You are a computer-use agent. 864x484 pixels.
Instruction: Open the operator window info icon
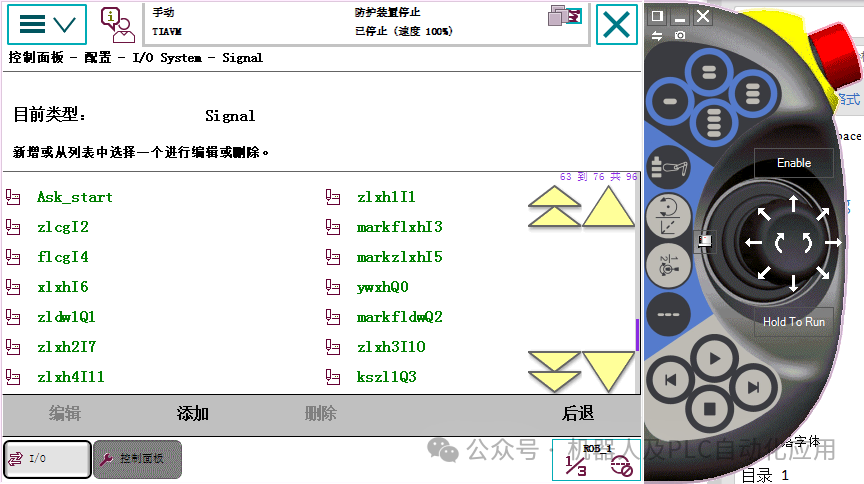[x=117, y=25]
